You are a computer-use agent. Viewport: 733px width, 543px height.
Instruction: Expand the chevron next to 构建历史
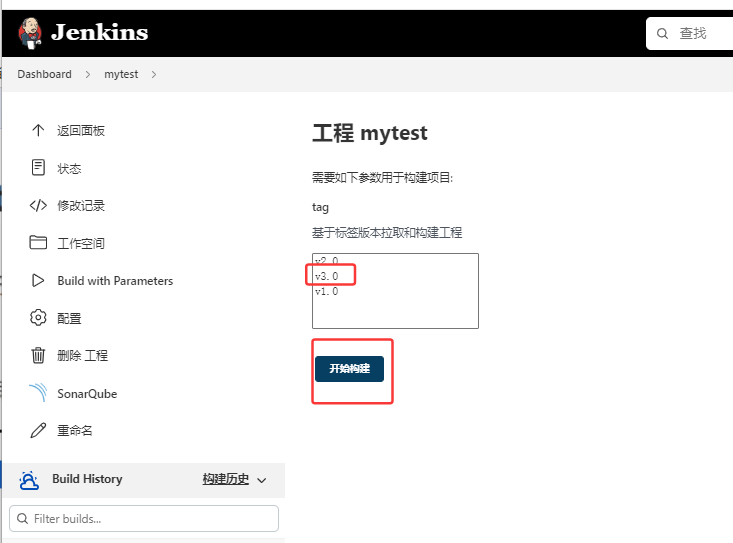tap(262, 480)
